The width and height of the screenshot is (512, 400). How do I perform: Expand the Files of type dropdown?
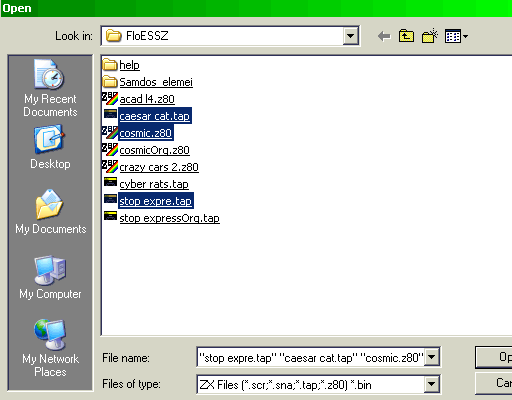pos(432,384)
